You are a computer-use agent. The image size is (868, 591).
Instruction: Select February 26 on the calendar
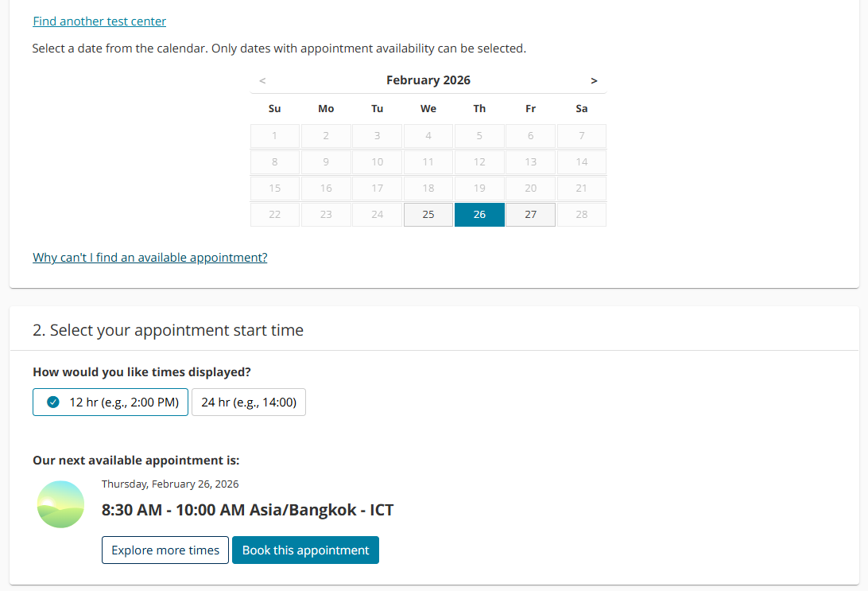[479, 215]
